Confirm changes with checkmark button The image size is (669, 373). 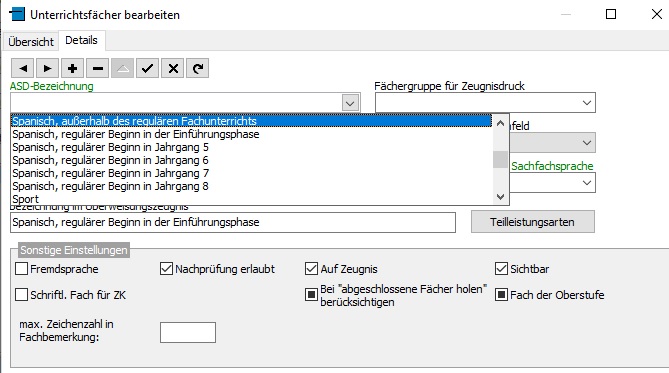148,68
